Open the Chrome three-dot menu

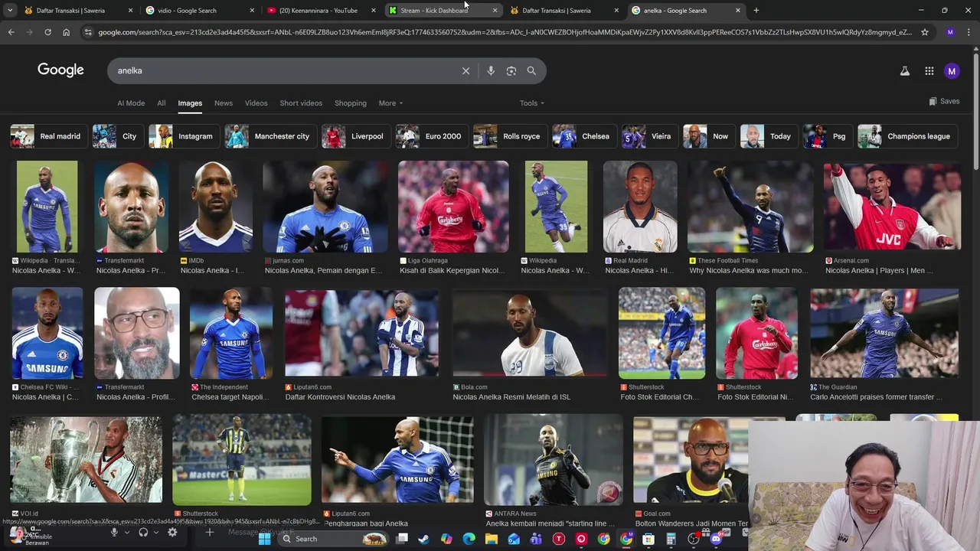click(x=969, y=32)
